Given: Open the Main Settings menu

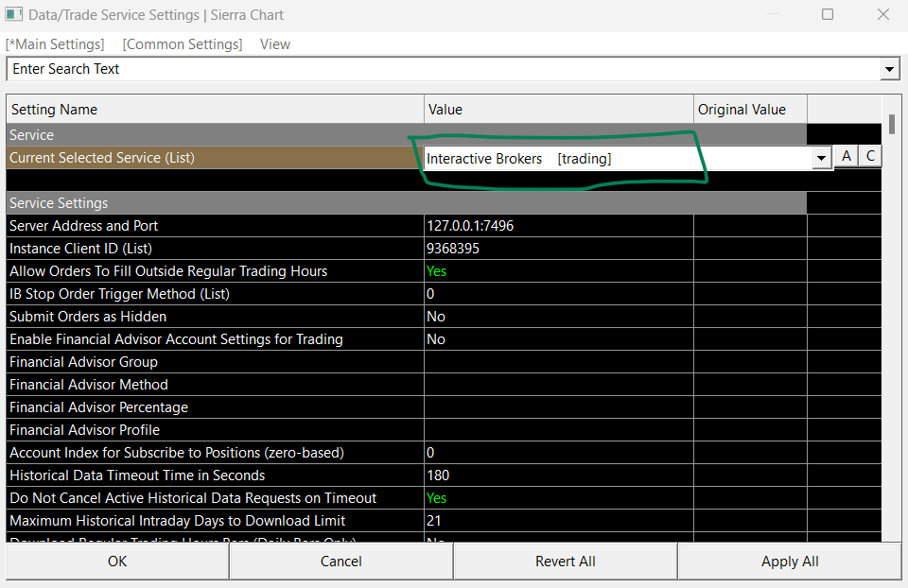Looking at the screenshot, I should pyautogui.click(x=55, y=44).
